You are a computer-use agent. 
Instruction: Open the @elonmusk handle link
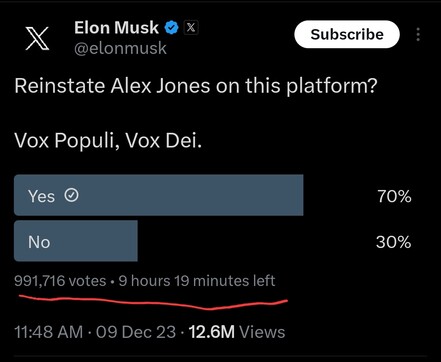point(120,48)
